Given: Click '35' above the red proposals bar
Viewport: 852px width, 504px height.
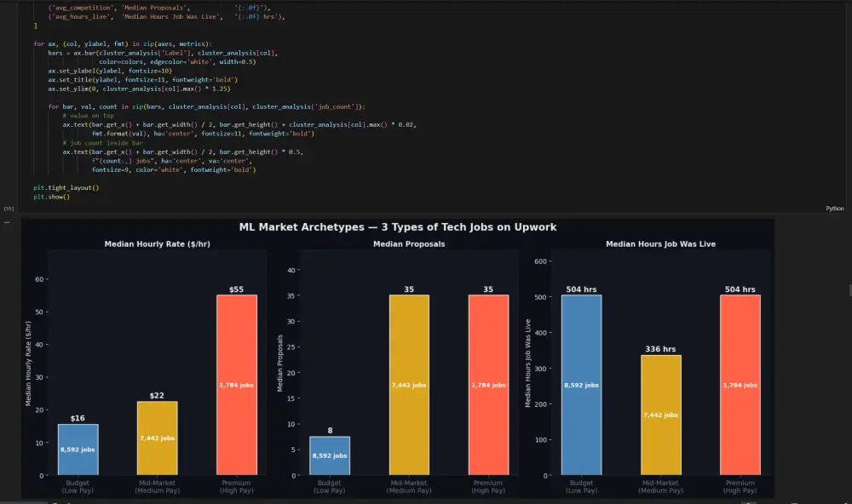Looking at the screenshot, I should coord(488,289).
